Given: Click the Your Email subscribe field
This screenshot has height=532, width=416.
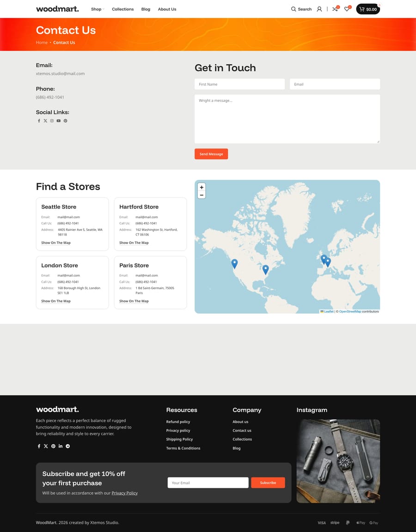Looking at the screenshot, I should click(208, 483).
